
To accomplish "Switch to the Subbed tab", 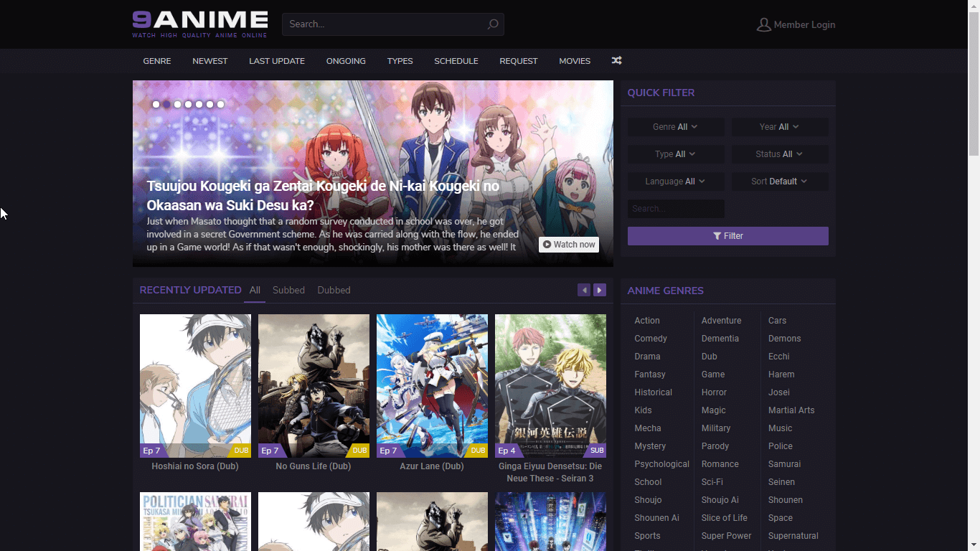I will click(288, 290).
